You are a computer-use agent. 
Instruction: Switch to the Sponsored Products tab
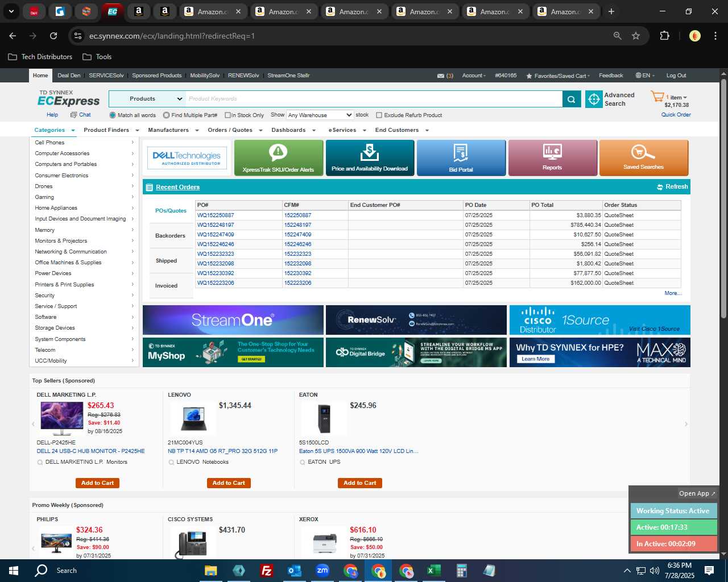pos(157,76)
